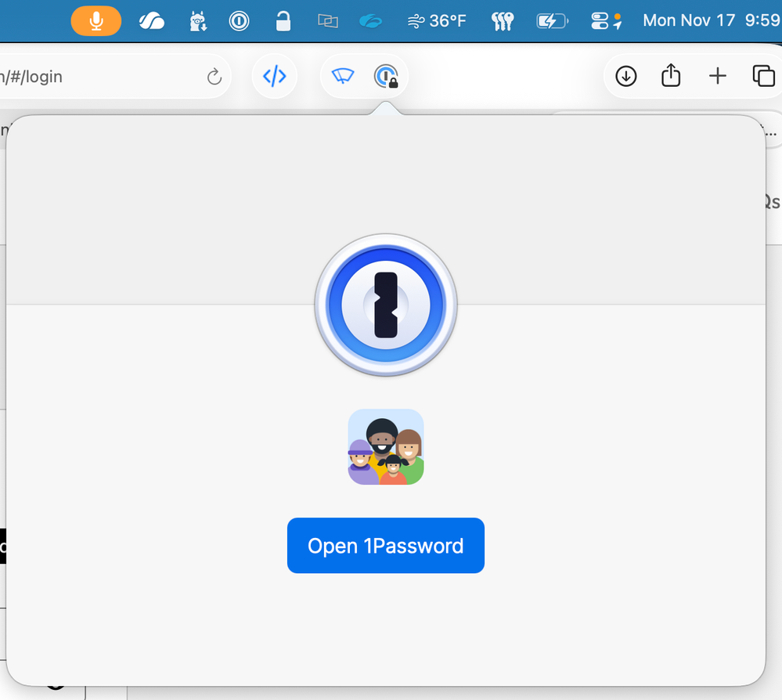Click the battery charging status icon
Image resolution: width=782 pixels, height=700 pixels.
pyautogui.click(x=552, y=21)
